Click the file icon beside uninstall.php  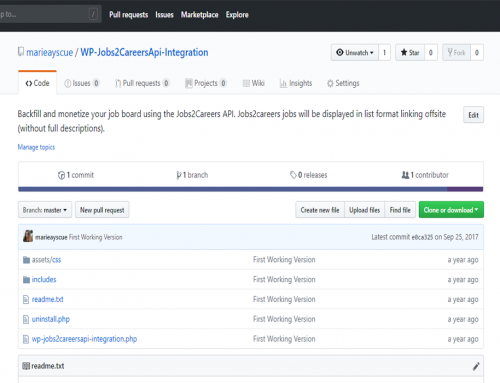pyautogui.click(x=26, y=319)
